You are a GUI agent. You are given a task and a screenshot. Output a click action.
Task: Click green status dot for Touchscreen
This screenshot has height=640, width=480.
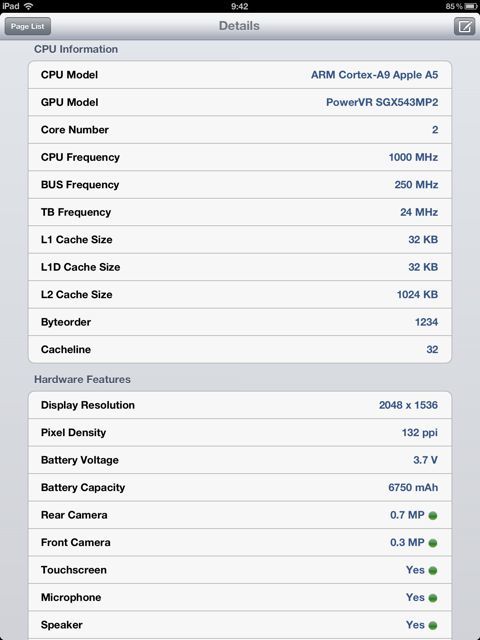[x=433, y=571]
